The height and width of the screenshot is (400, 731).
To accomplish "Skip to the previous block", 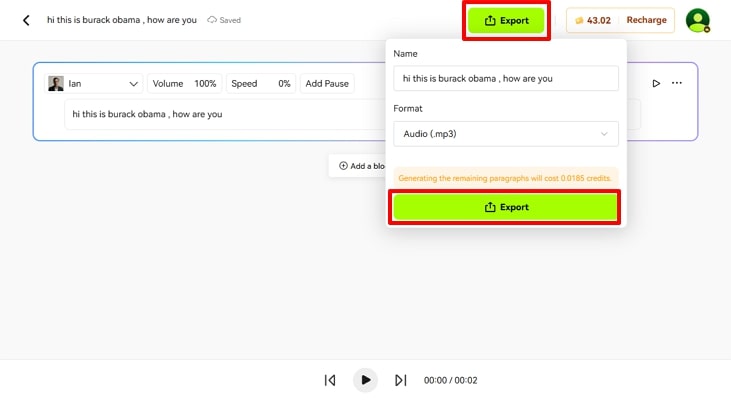I will [330, 380].
